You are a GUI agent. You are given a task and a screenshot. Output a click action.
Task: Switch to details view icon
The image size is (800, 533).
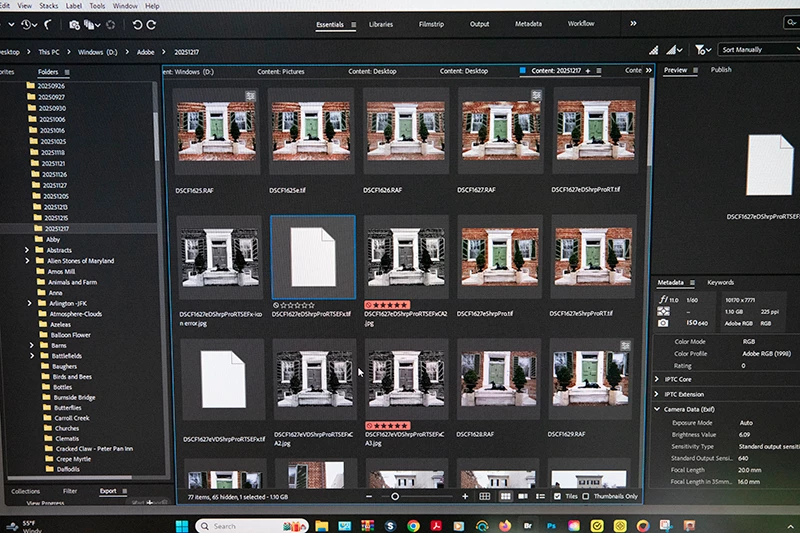point(523,496)
